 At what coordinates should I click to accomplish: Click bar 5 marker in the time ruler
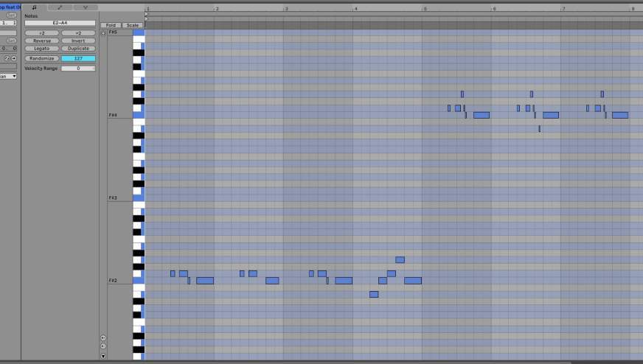pyautogui.click(x=425, y=9)
